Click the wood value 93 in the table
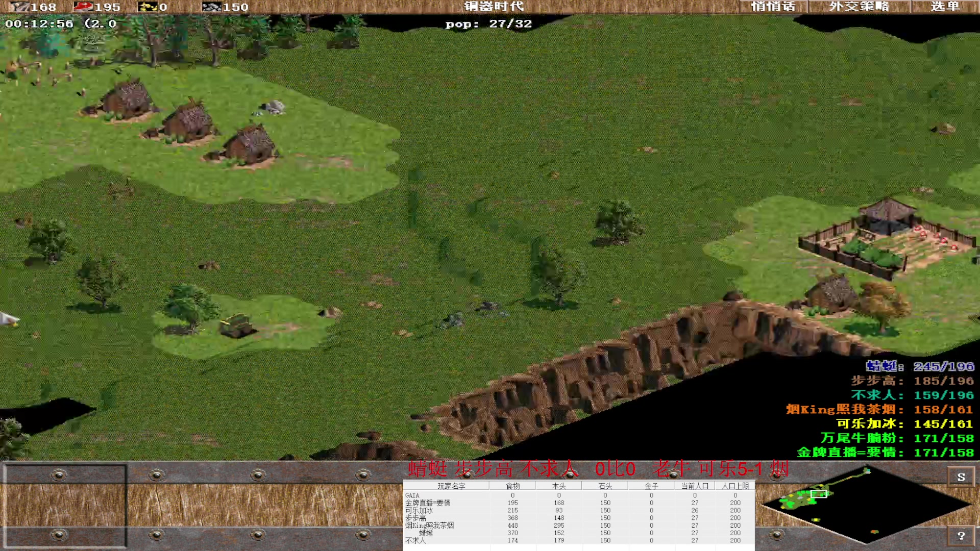The height and width of the screenshot is (551, 980). 559,511
